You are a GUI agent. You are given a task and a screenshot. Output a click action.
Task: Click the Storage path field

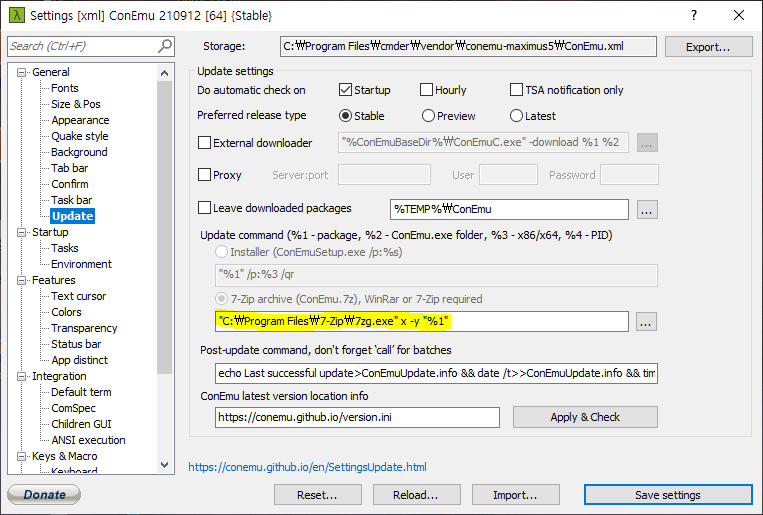468,47
